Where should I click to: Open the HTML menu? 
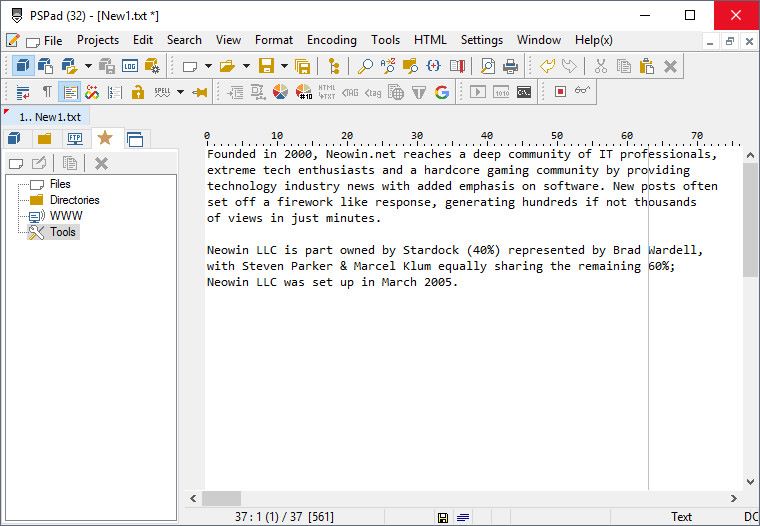430,40
